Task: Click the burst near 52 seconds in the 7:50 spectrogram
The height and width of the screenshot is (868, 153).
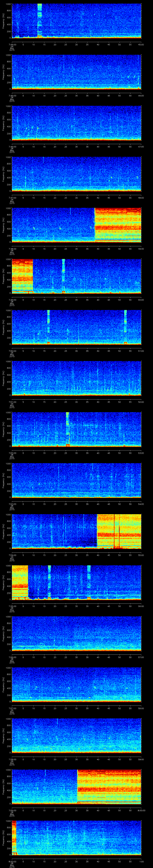Action: 125,326
